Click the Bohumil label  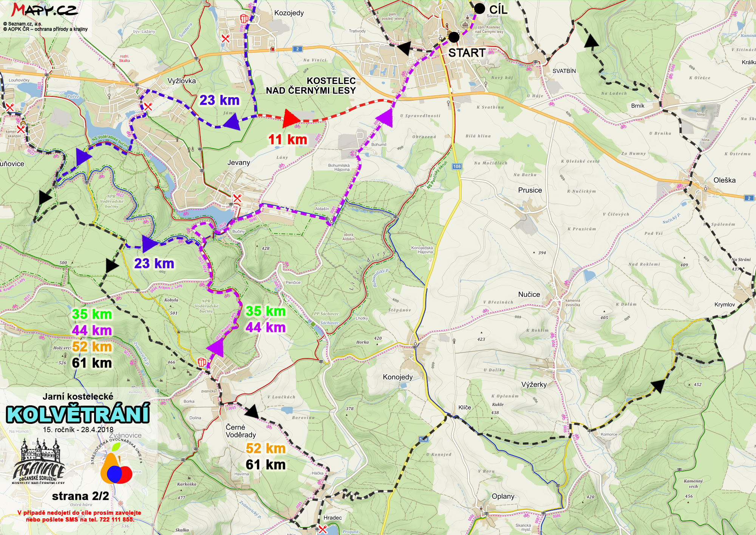pyautogui.click(x=379, y=144)
